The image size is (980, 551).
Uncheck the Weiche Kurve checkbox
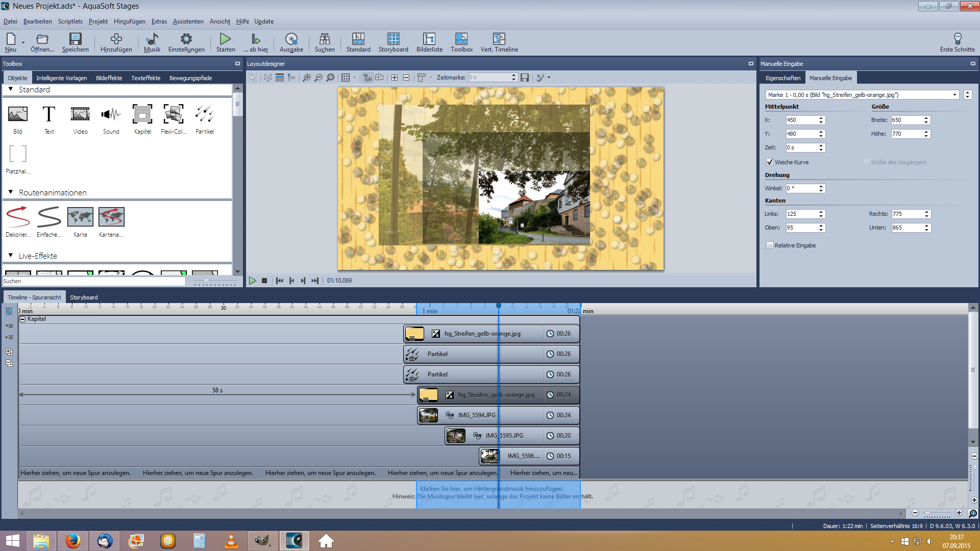tap(770, 162)
